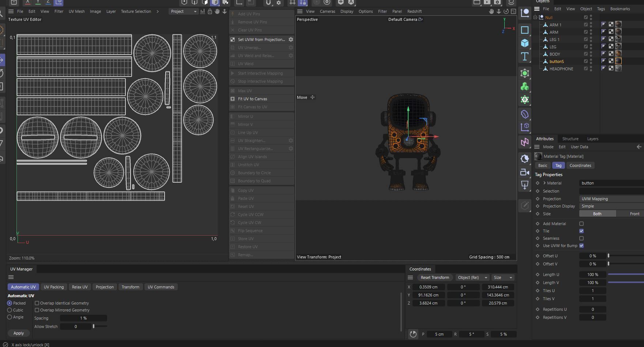Click the hand pan icon in UV editor
This screenshot has height=347, width=644.
(217, 11)
